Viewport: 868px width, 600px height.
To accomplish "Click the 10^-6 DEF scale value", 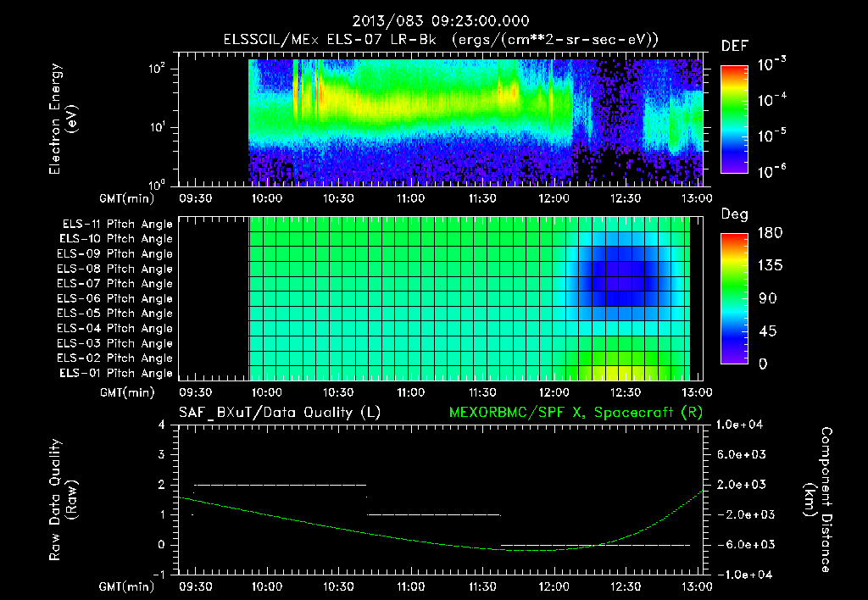I will [x=771, y=171].
